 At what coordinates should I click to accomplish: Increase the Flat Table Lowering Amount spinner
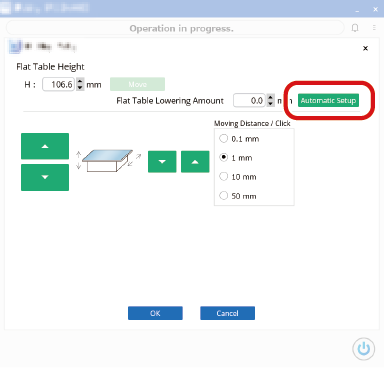point(271,97)
